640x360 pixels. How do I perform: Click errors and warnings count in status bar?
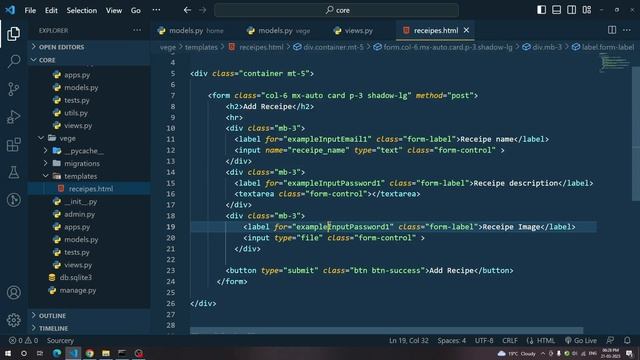(x=23, y=340)
